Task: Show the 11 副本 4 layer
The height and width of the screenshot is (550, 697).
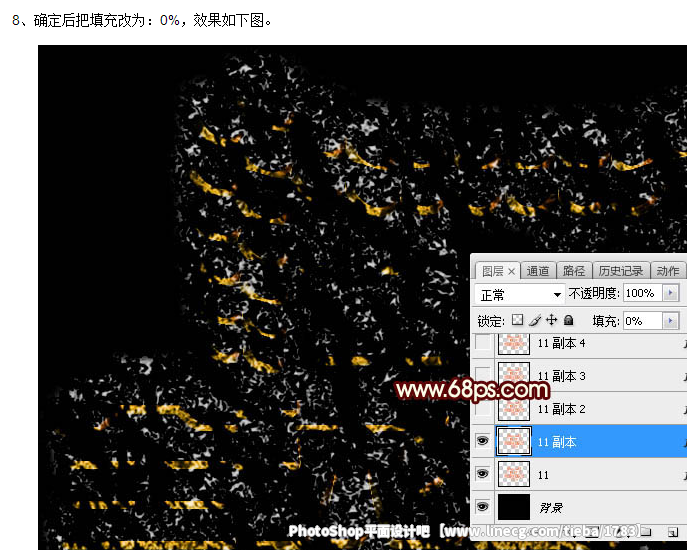Action: click(x=483, y=342)
